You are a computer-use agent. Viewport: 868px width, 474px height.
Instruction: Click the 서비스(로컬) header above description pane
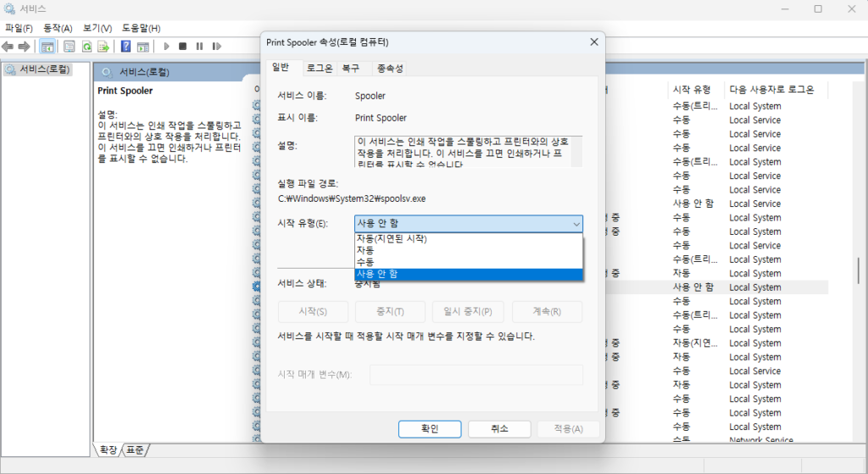click(144, 72)
